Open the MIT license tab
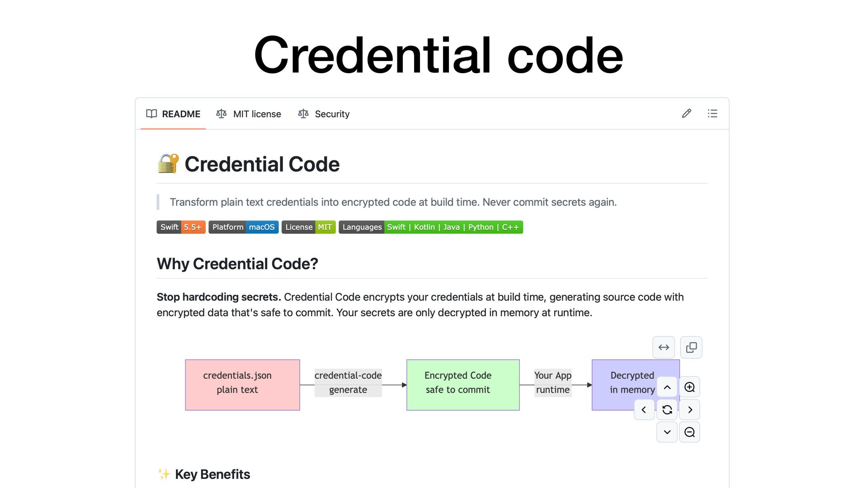Viewport: 868px width, 488px height. pyautogui.click(x=249, y=114)
